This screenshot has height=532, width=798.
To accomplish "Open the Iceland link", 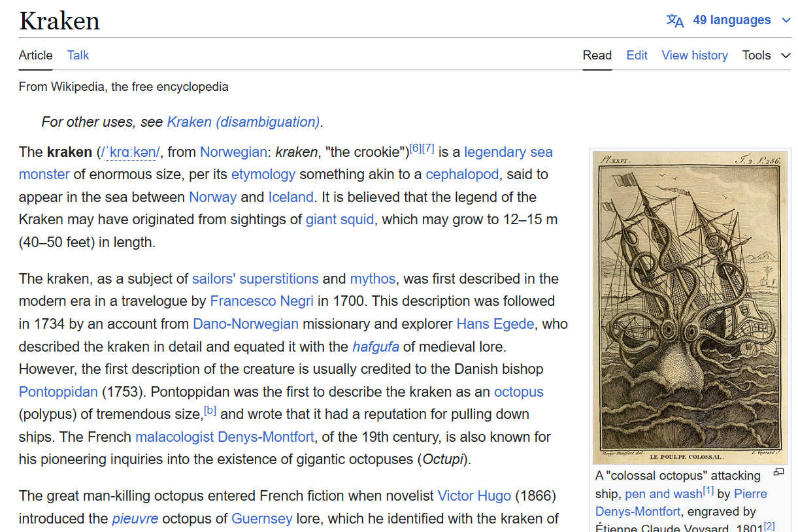I will 291,197.
